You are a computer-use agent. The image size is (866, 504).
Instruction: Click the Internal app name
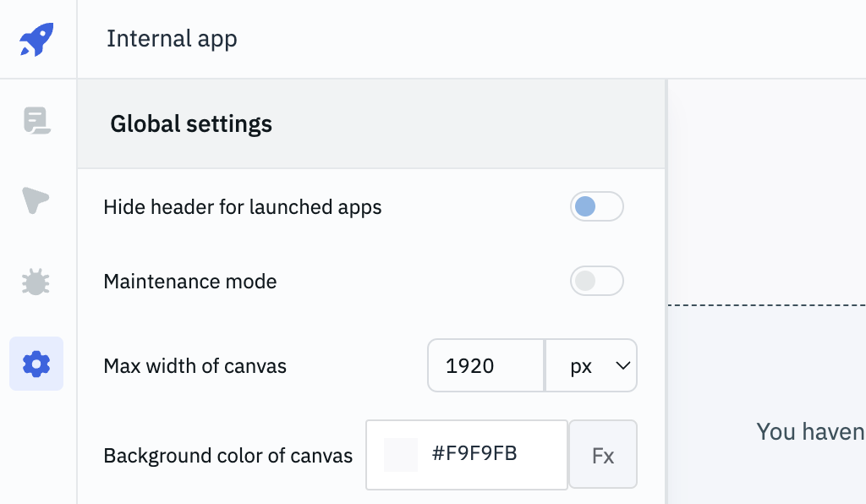(172, 39)
